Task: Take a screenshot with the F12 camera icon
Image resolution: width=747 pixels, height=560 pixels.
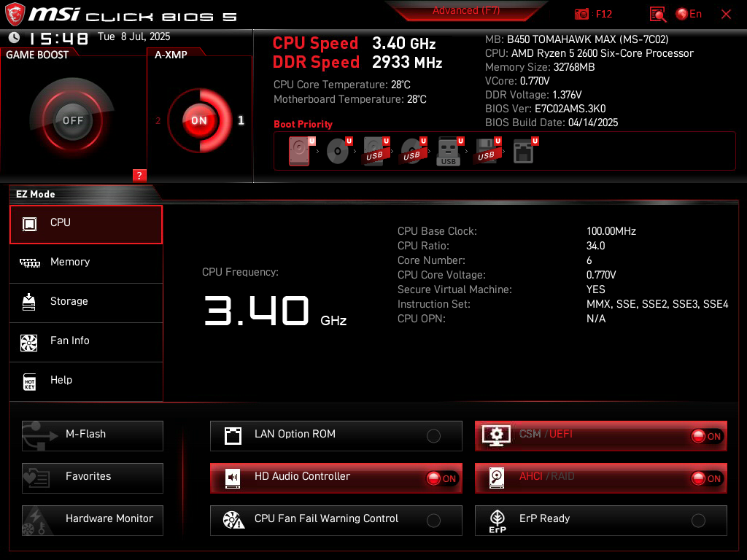Action: coord(581,15)
